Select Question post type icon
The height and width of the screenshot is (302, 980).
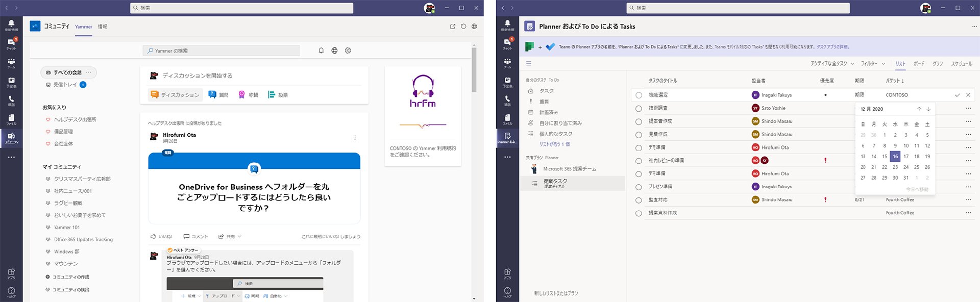click(x=218, y=95)
